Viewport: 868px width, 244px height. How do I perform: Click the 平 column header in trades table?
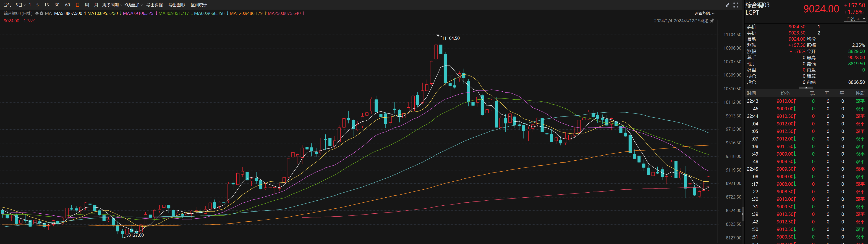pos(842,93)
